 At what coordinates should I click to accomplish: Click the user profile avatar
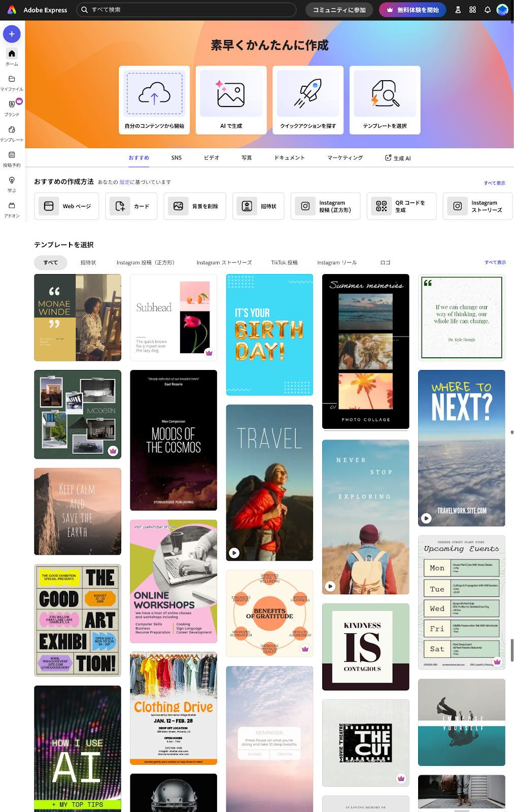tap(502, 10)
